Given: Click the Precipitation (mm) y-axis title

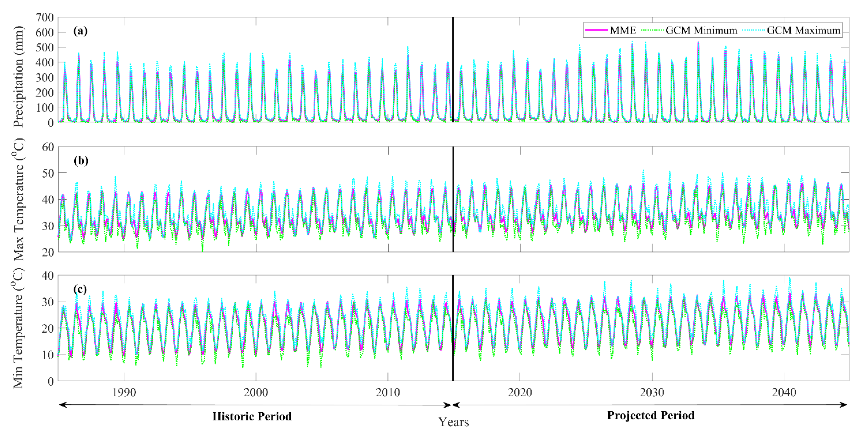Looking at the screenshot, I should [x=19, y=77].
